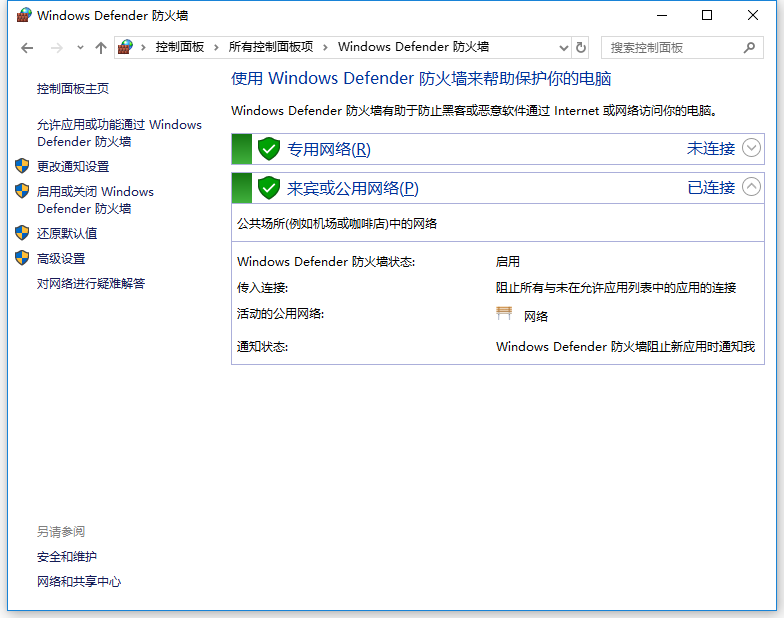The image size is (784, 618).
Task: Expand breadcrumb chevron after 所有控制面板项
Action: tap(326, 48)
